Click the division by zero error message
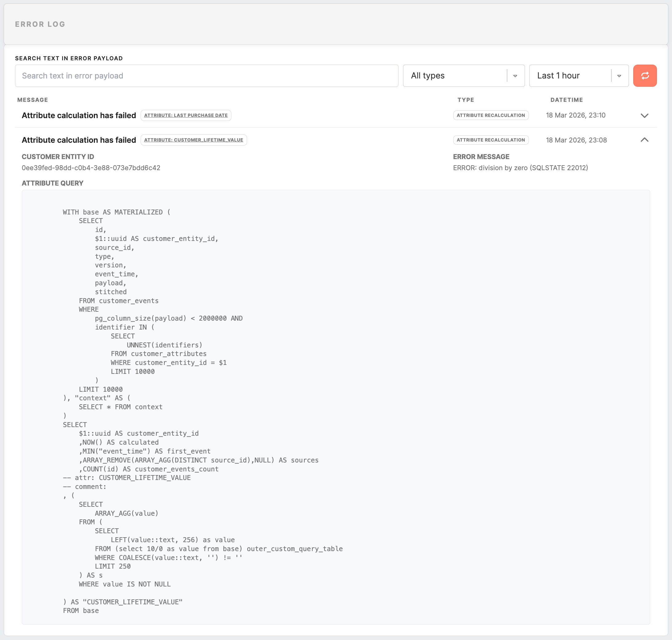This screenshot has width=672, height=640. point(520,168)
